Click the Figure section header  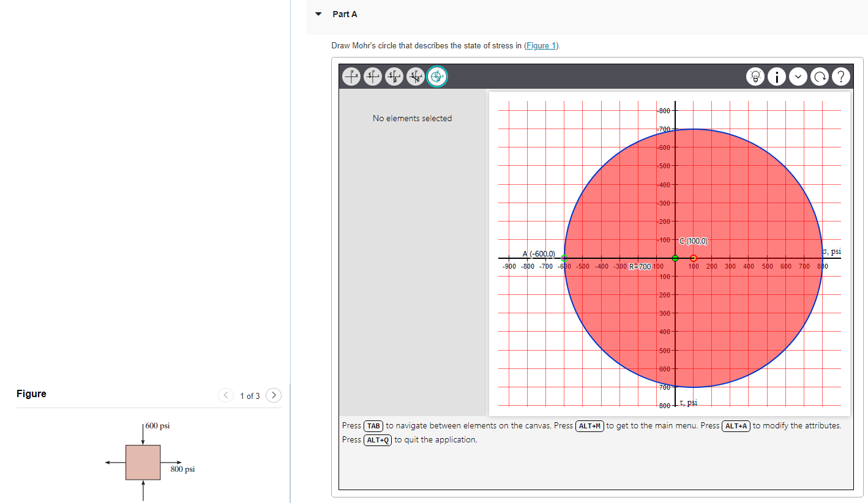pyautogui.click(x=31, y=393)
